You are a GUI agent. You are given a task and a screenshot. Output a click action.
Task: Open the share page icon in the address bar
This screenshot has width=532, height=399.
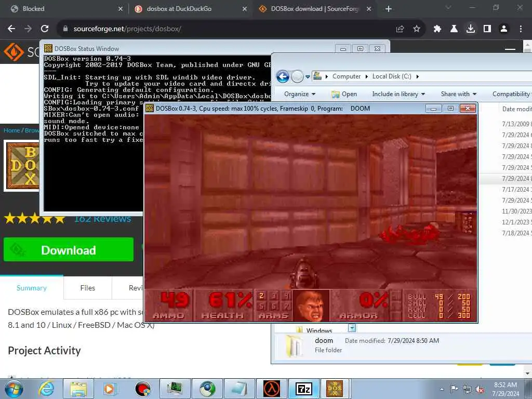400,29
